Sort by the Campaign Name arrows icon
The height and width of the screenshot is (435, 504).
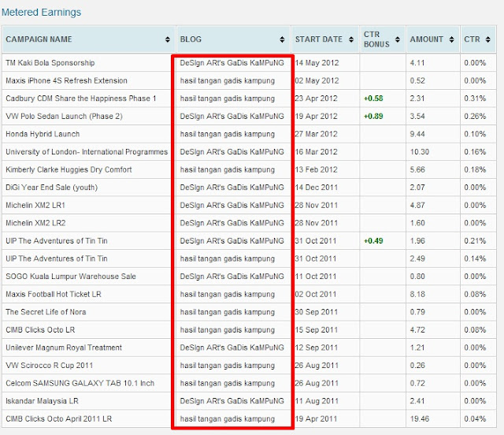pyautogui.click(x=168, y=39)
